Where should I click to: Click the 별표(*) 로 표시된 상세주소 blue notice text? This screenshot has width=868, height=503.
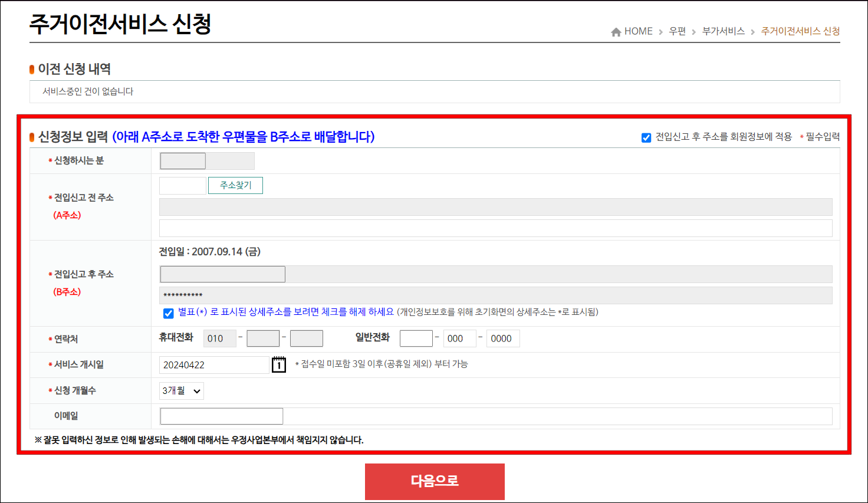pos(286,312)
